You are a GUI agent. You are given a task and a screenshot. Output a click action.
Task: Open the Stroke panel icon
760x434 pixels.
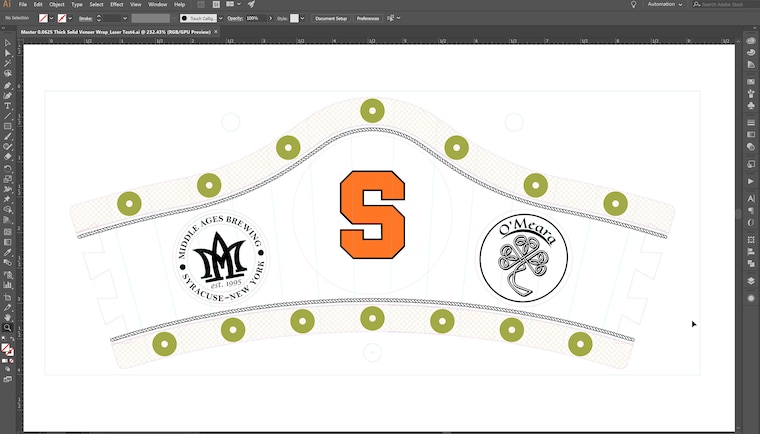(x=751, y=123)
